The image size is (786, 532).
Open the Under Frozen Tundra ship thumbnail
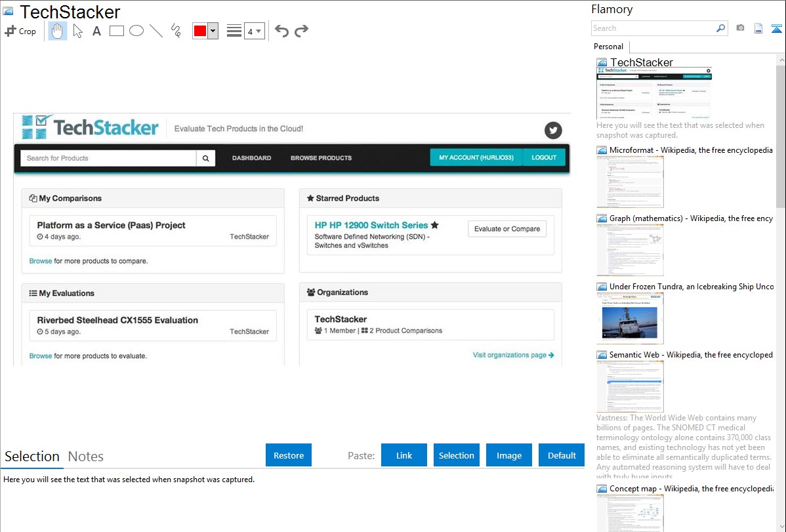point(630,318)
